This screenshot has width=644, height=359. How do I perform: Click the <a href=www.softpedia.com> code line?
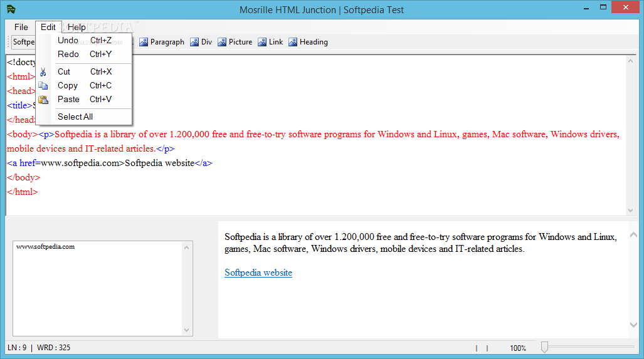point(110,164)
